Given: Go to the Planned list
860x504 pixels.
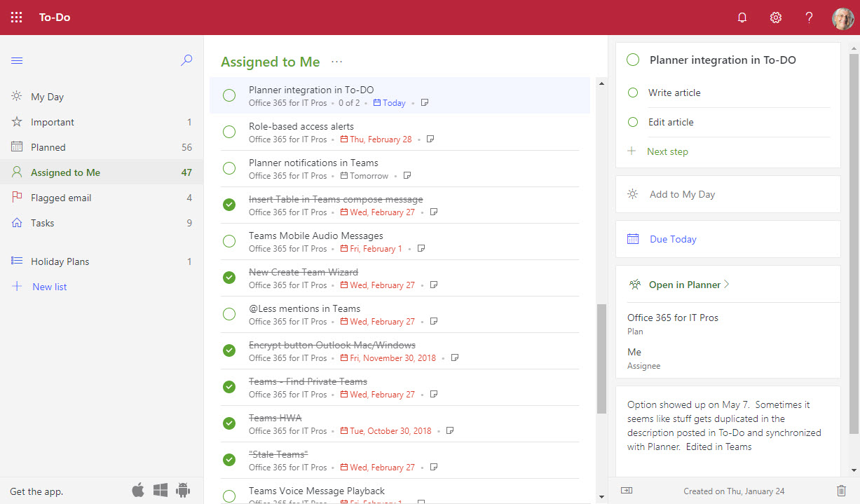Looking at the screenshot, I should (48, 147).
